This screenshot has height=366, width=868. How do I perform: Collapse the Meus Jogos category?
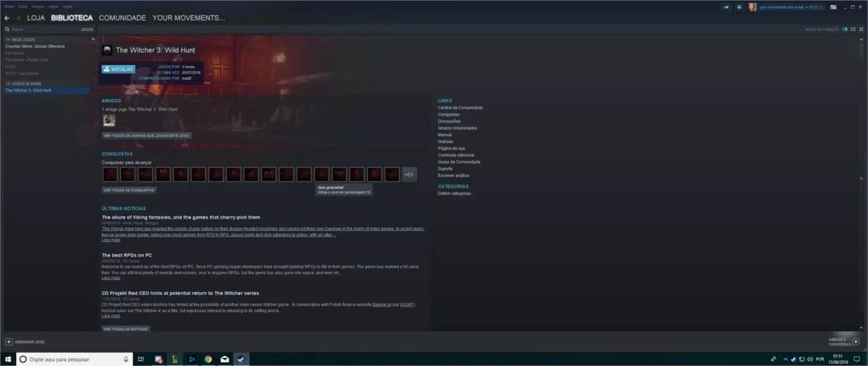[x=8, y=39]
